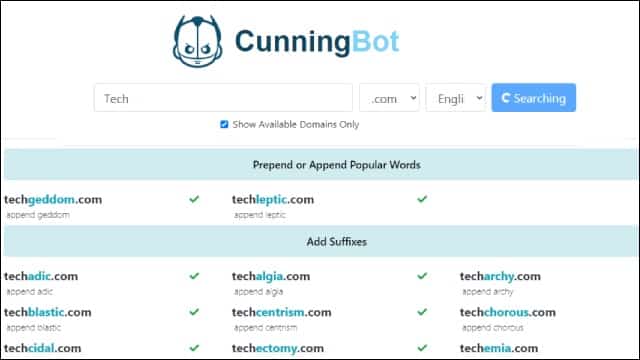
Task: Click the 'append chorous' description text
Action: coord(493,328)
